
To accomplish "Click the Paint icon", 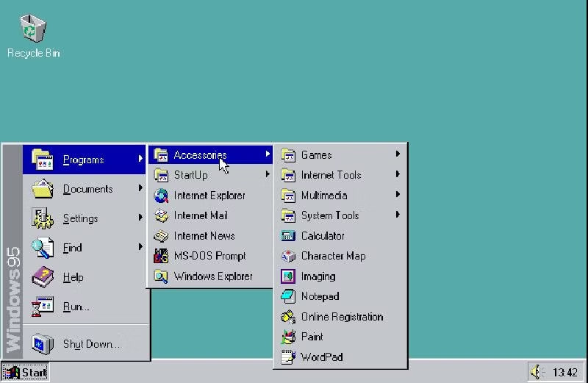I will 288,337.
